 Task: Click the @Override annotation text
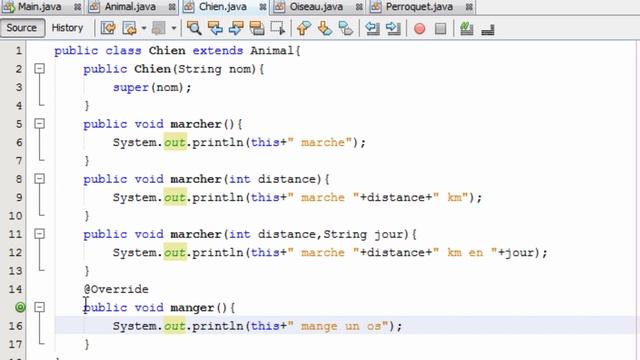pos(116,289)
